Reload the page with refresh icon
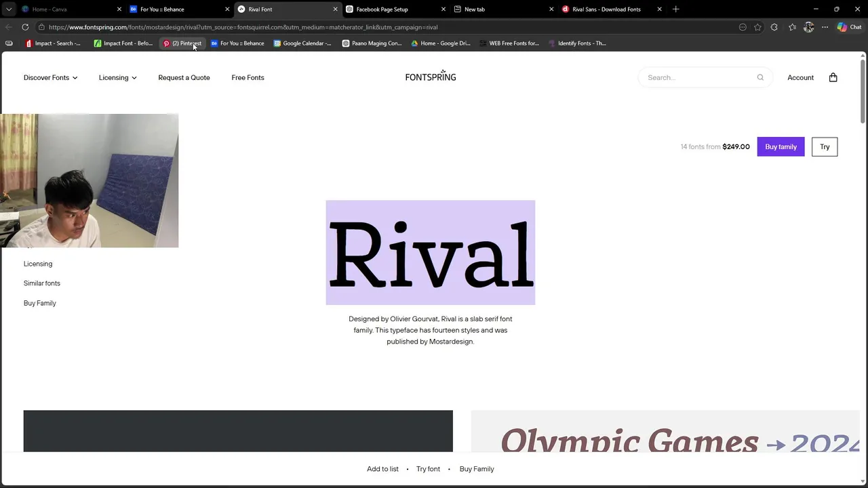Viewport: 868px width, 488px height. tap(25, 27)
